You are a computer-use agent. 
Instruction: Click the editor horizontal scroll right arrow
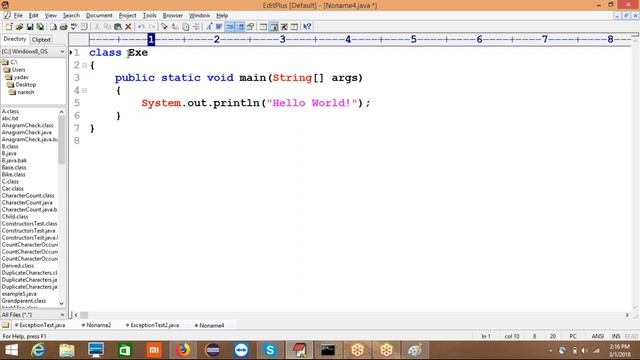click(627, 315)
